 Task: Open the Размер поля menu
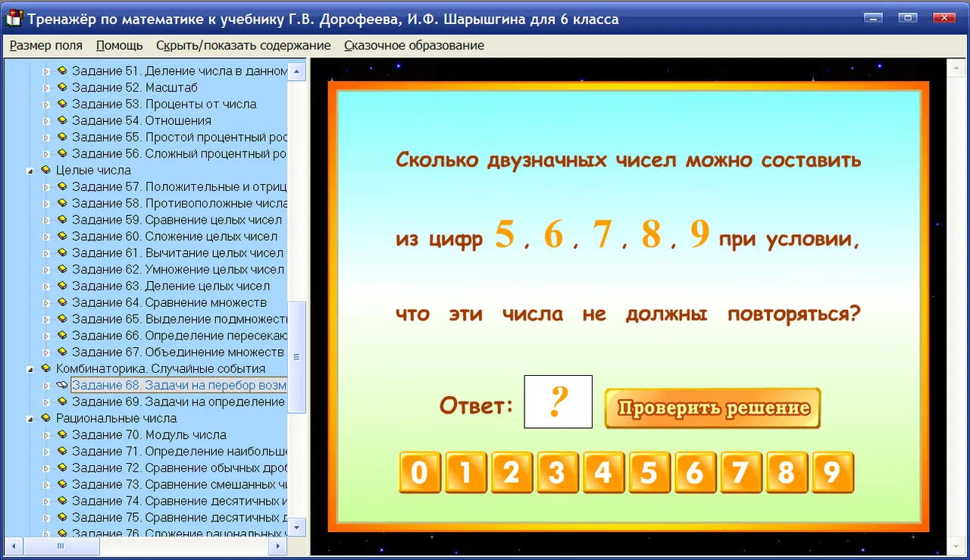coord(46,45)
